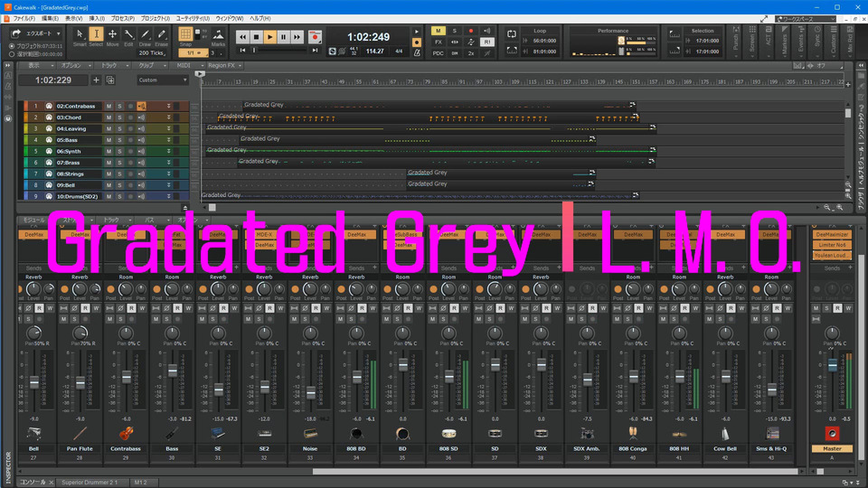Screen dimensions: 868x488
Task: Click the Limiter No6 effect on Master
Action: [x=832, y=245]
